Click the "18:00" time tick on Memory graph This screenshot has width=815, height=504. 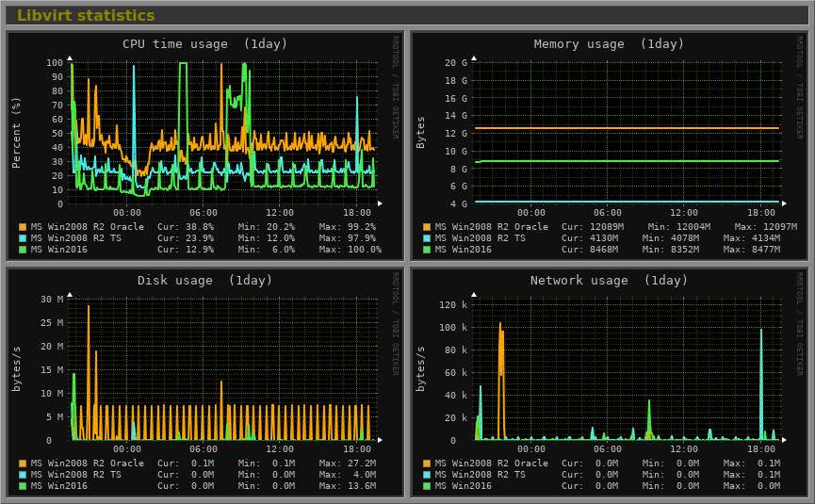click(760, 213)
